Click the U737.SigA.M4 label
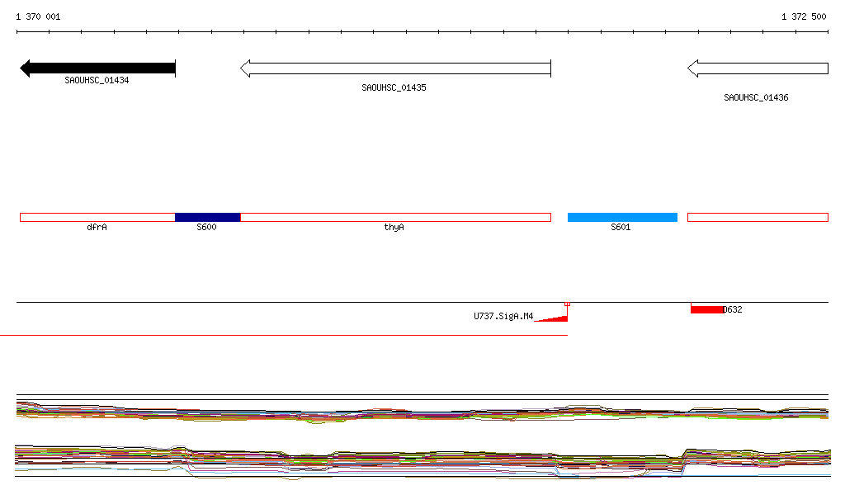 point(503,316)
